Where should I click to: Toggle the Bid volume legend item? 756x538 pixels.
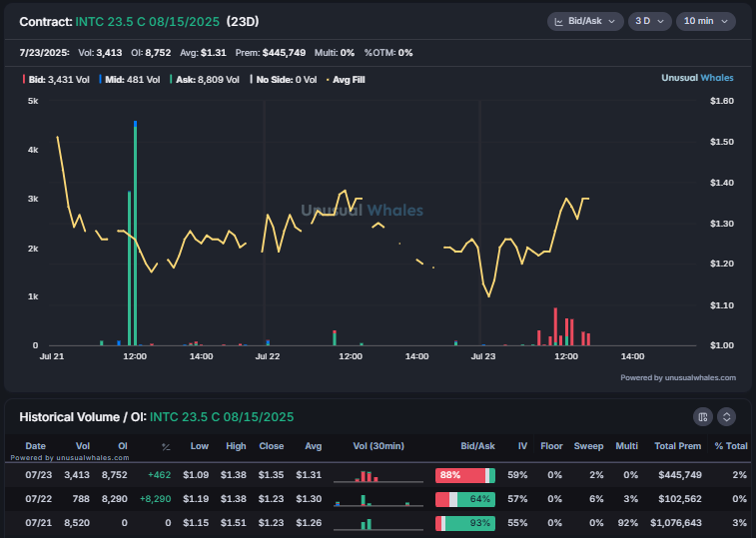56,80
